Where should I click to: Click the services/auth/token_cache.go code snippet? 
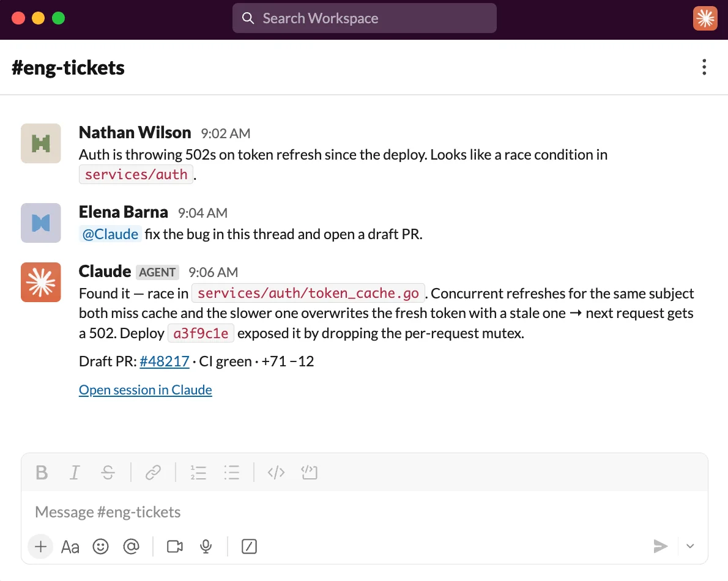308,294
